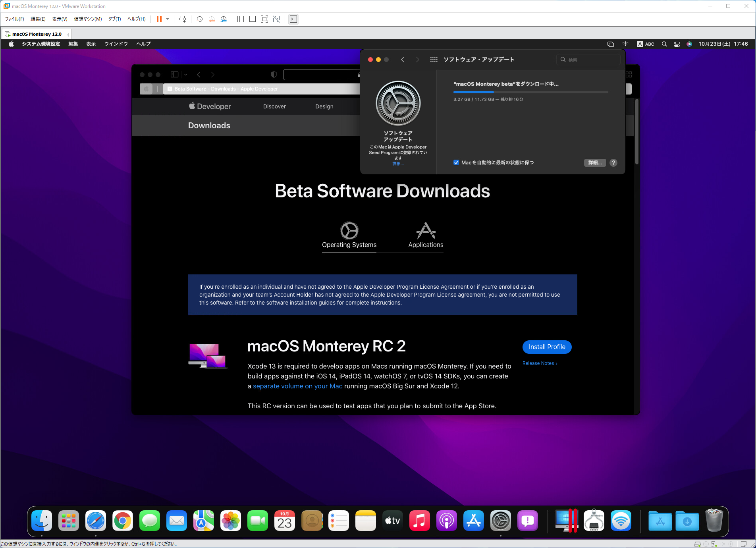Viewport: 756px width, 548px height.
Task: Open システム環境設定 menu
Action: pos(41,44)
